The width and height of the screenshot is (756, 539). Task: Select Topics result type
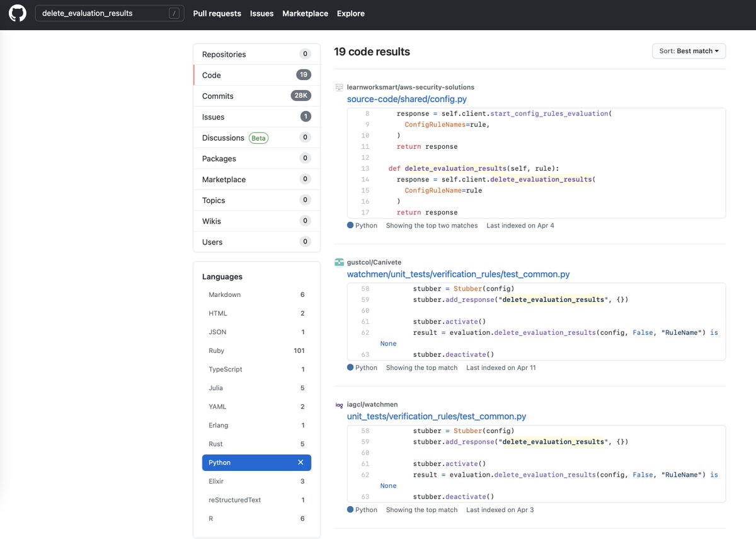pyautogui.click(x=256, y=200)
